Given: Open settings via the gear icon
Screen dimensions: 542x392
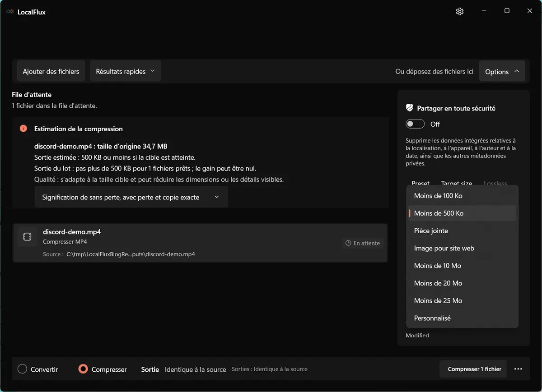Looking at the screenshot, I should pyautogui.click(x=460, y=12).
